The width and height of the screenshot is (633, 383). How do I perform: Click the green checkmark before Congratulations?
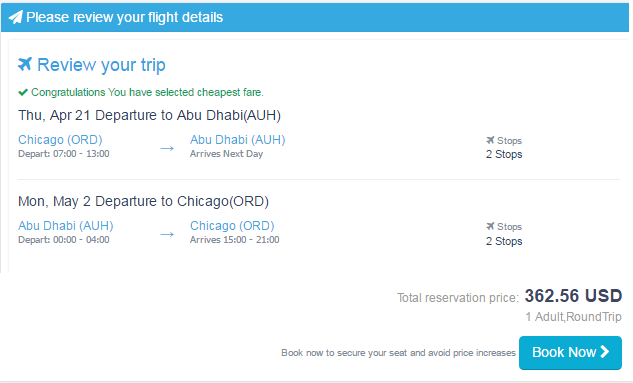(23, 92)
